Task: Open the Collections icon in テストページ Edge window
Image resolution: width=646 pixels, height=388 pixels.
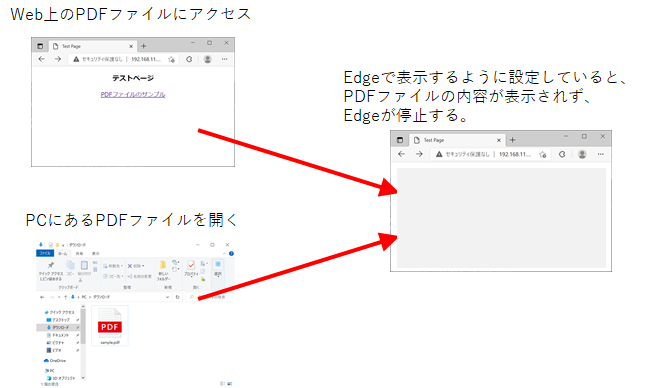Action: [x=189, y=59]
